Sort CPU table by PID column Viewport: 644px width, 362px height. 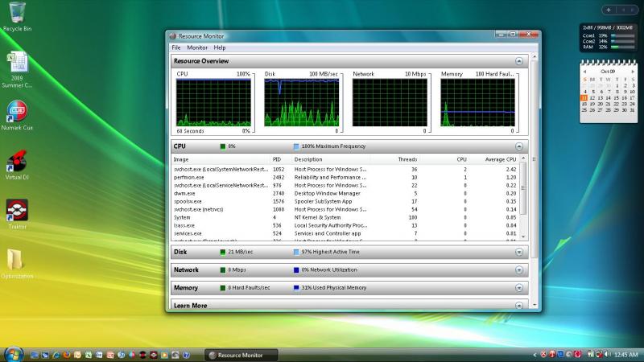pyautogui.click(x=280, y=159)
